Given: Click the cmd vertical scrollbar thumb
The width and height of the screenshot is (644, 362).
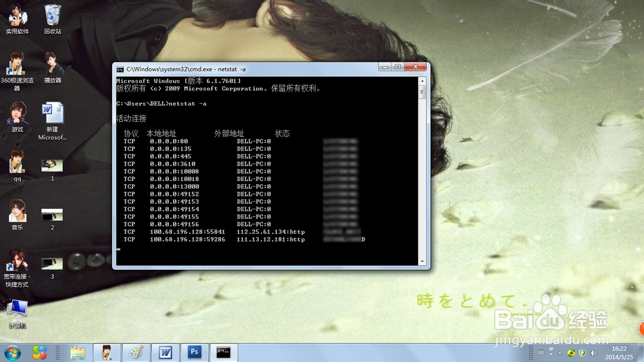Looking at the screenshot, I should 422,93.
